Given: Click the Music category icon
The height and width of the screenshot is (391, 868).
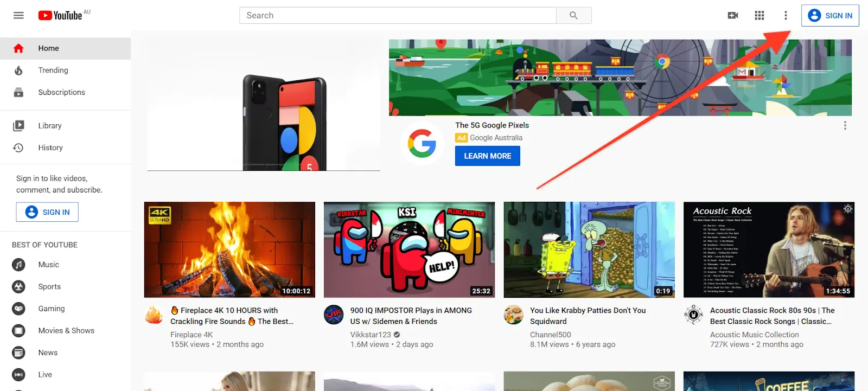Looking at the screenshot, I should [x=18, y=265].
